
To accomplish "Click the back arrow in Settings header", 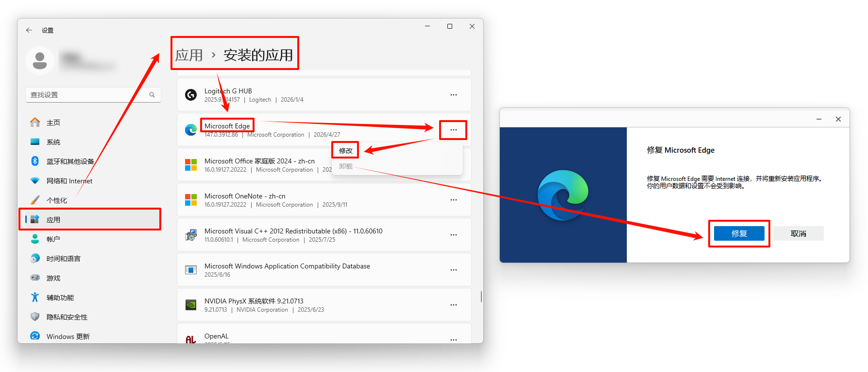I will (29, 30).
